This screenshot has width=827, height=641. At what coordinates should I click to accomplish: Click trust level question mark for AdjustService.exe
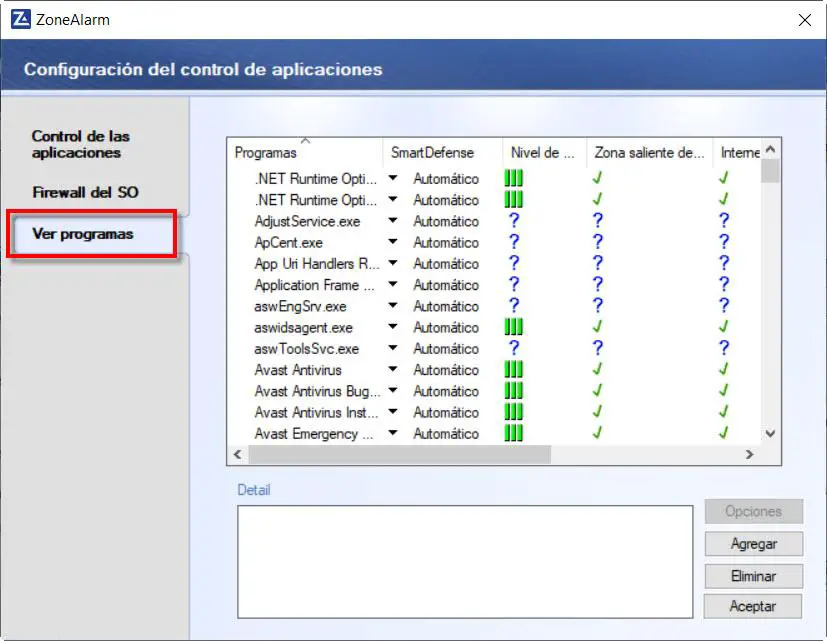point(514,221)
